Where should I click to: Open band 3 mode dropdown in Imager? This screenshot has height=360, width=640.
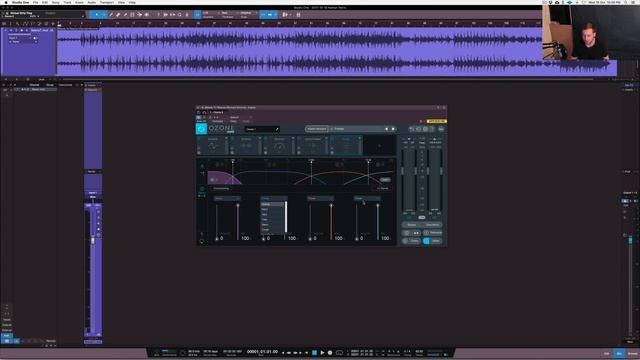point(320,198)
